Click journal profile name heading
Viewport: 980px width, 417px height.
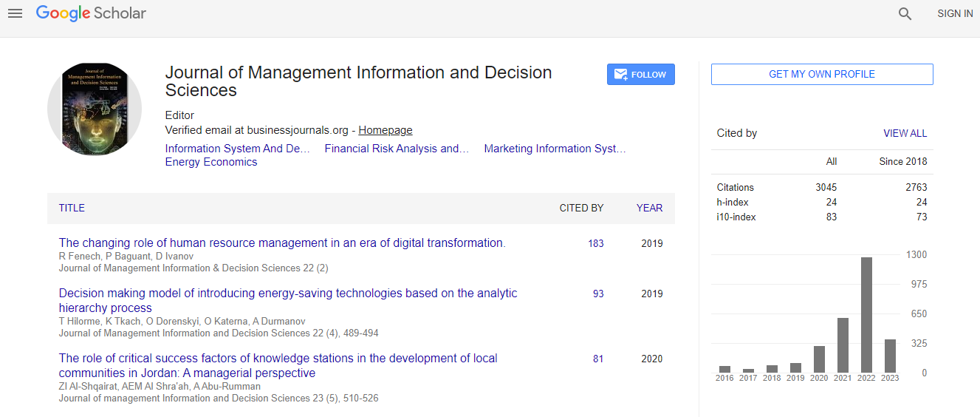(x=358, y=81)
